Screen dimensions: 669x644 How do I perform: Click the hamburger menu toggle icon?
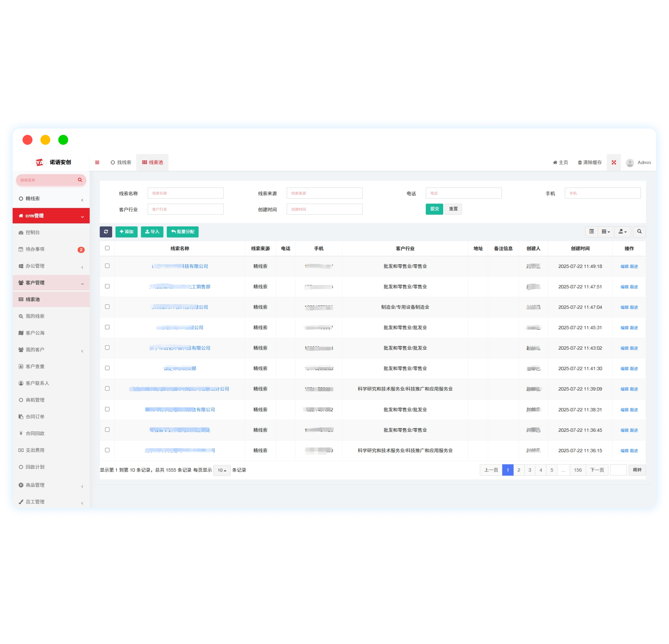click(97, 163)
